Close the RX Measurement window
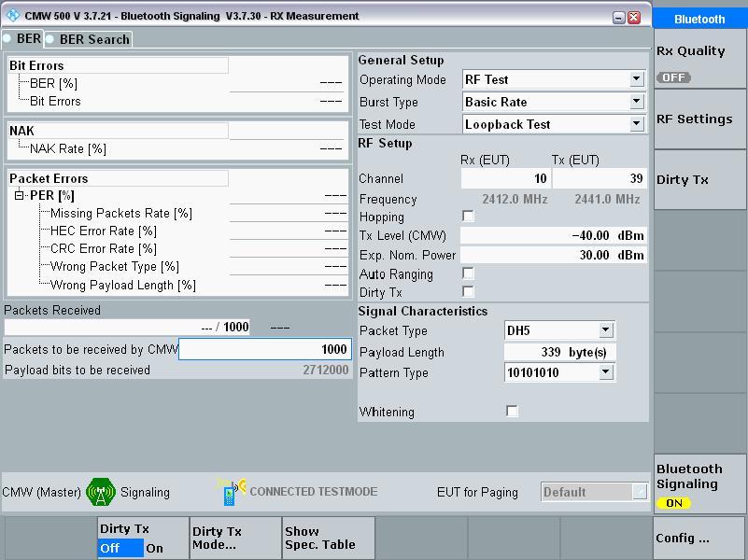 (634, 18)
